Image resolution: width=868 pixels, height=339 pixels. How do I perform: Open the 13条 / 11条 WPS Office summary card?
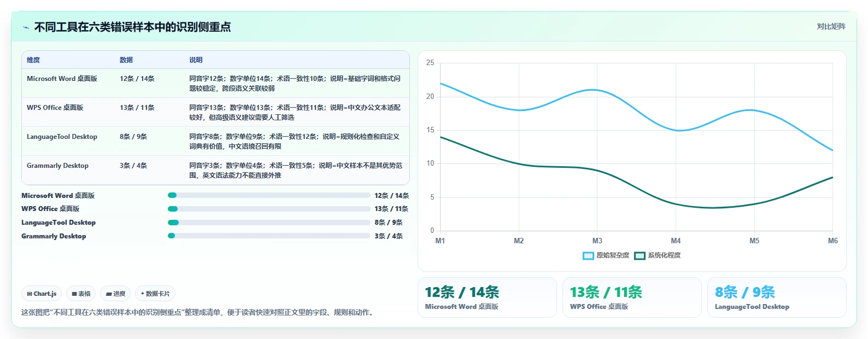pyautogui.click(x=632, y=297)
